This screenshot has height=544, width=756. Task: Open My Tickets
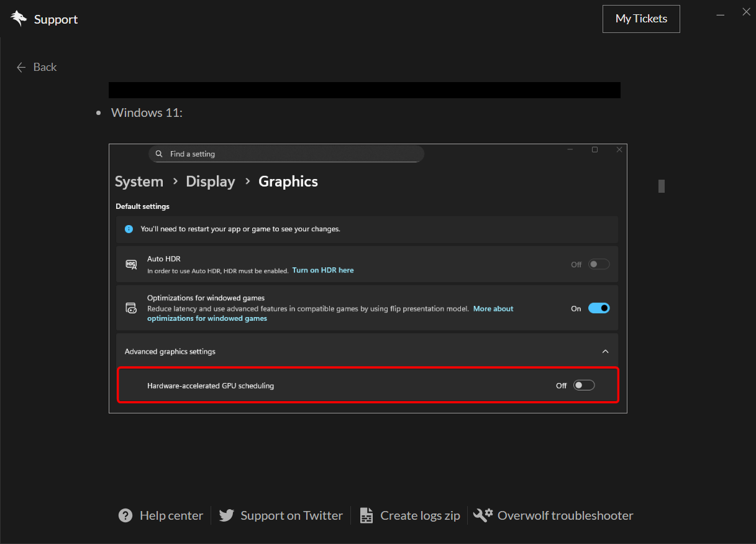641,19
